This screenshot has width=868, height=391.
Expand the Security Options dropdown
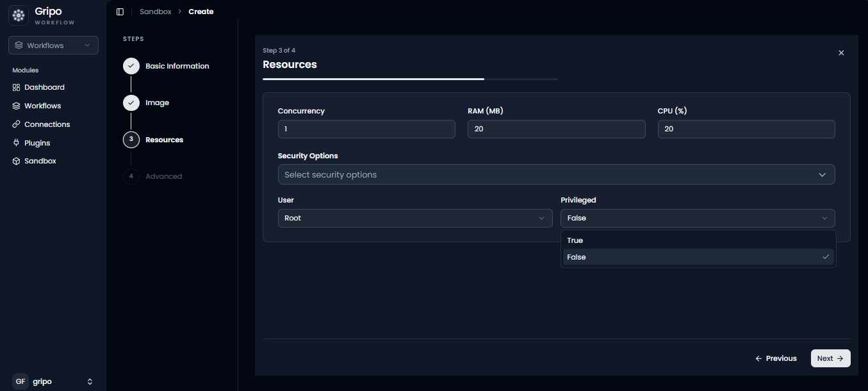click(556, 174)
